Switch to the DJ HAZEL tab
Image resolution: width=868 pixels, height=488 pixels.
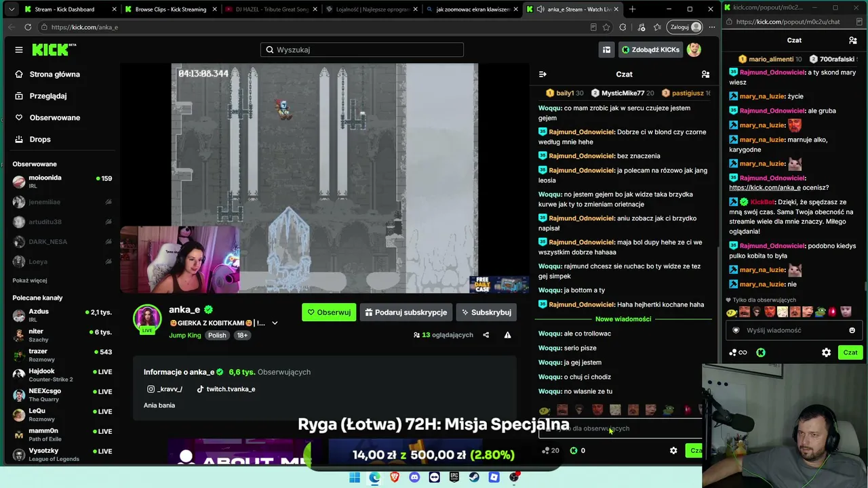click(x=270, y=9)
